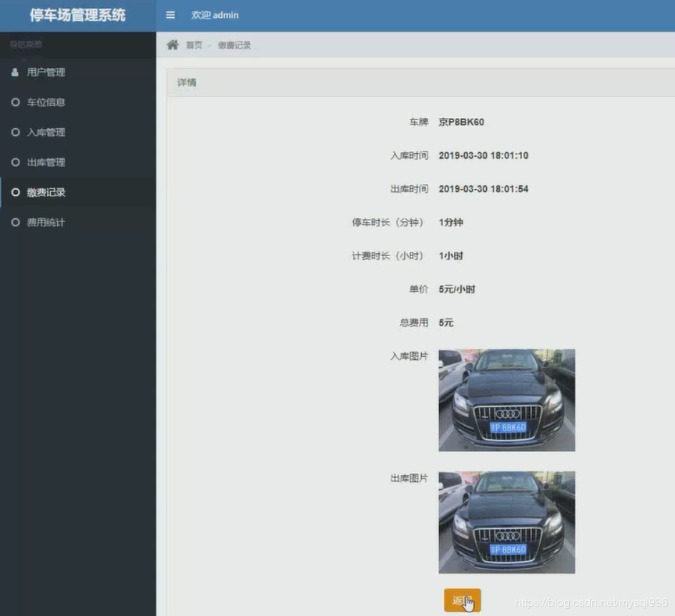675x616 pixels.
Task: Click the 出库图片 field label
Action: tap(409, 478)
